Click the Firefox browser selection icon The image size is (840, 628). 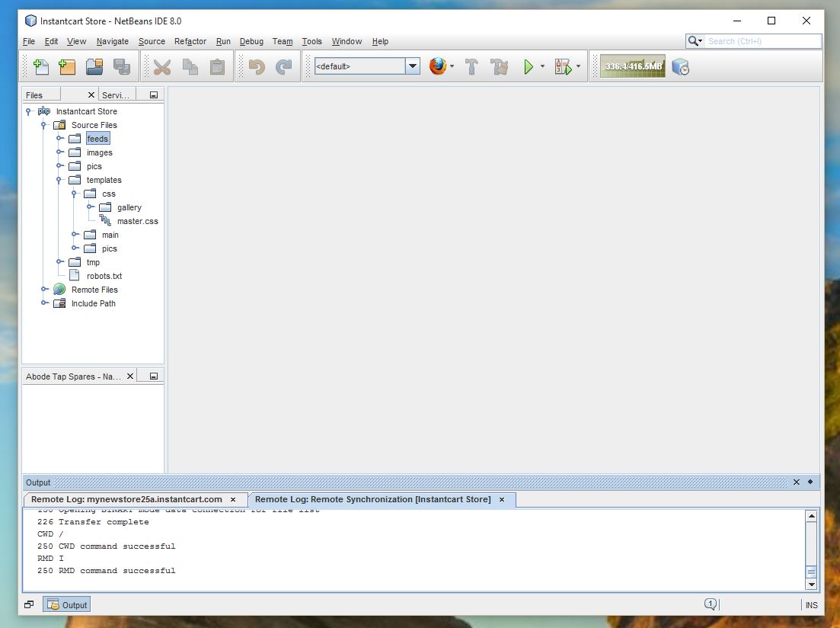point(438,66)
